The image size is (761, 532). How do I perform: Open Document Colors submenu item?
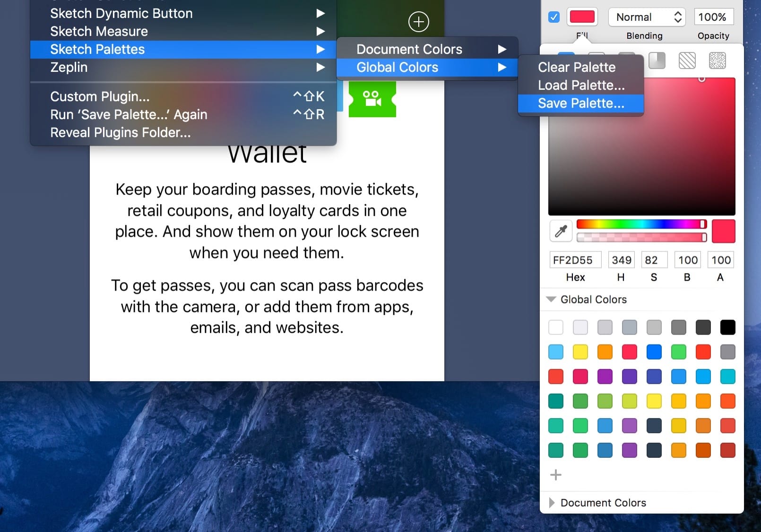(x=427, y=49)
